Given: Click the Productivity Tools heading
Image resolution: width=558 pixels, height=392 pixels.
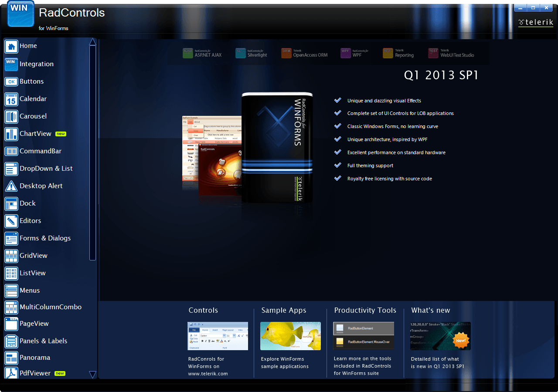Looking at the screenshot, I should tap(365, 311).
